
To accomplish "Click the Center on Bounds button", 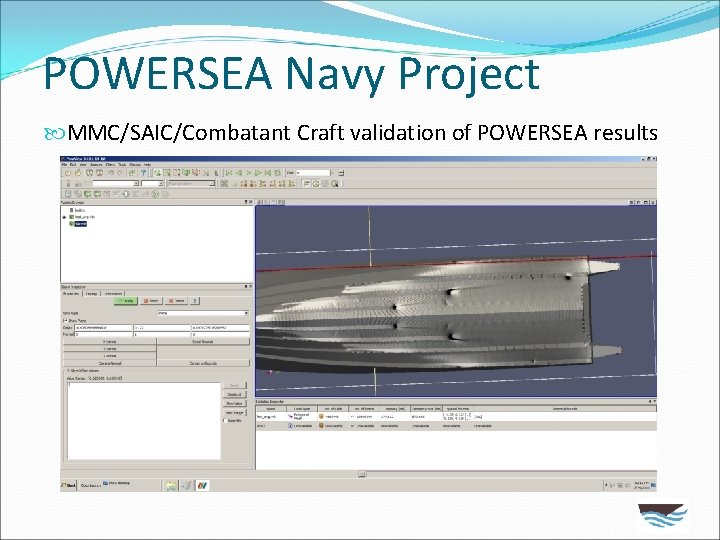I will pyautogui.click(x=203, y=363).
